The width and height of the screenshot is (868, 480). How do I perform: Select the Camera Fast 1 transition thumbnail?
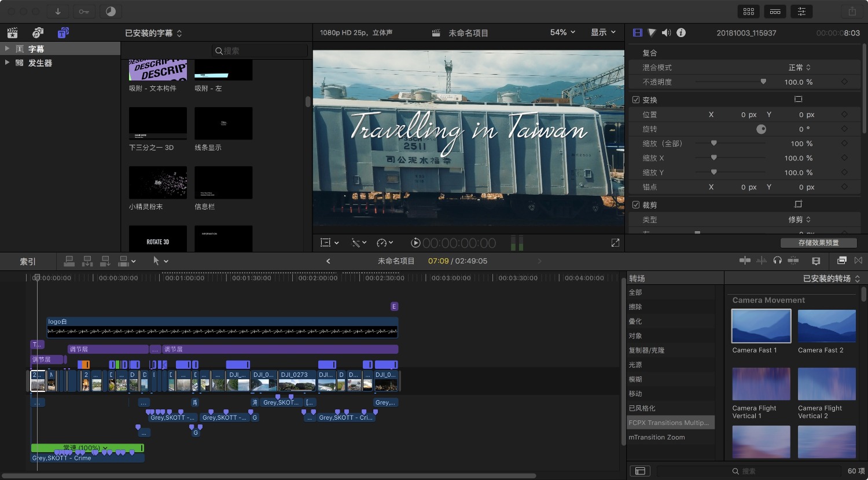pos(761,326)
